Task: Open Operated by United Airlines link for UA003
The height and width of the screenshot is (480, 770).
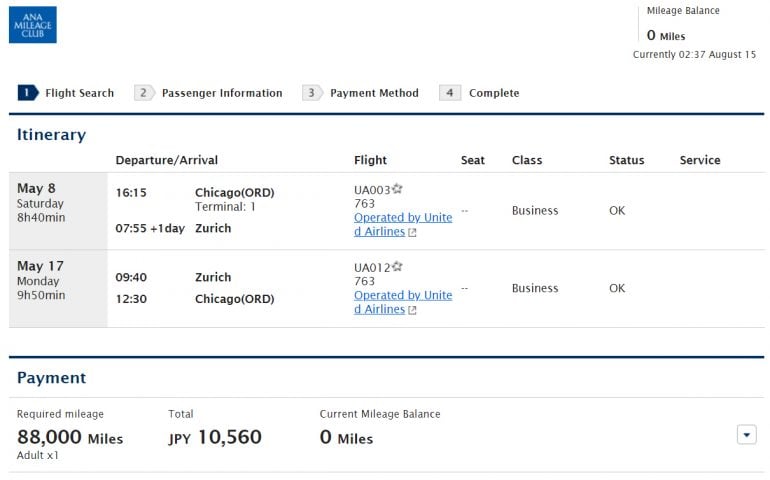Action: click(402, 224)
